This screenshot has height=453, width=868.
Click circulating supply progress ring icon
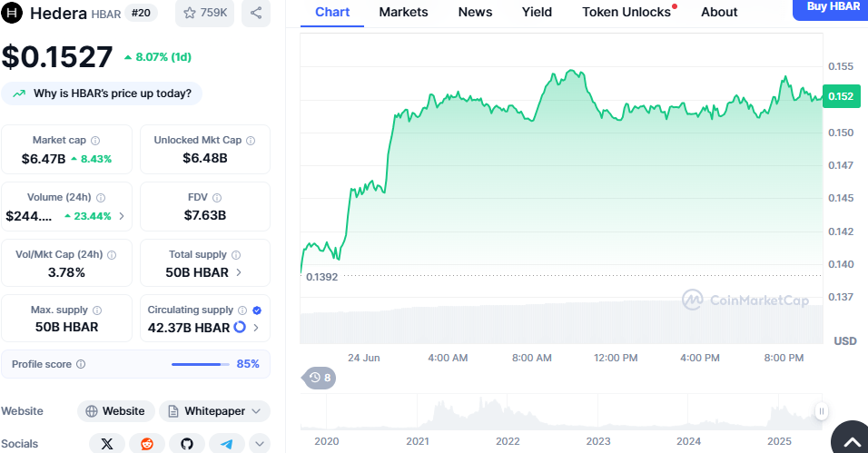240,328
